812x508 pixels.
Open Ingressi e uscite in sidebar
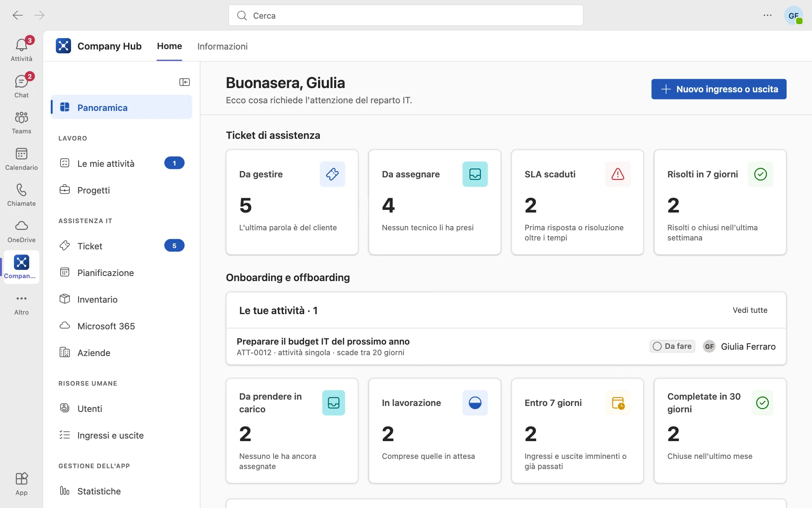tap(121, 435)
